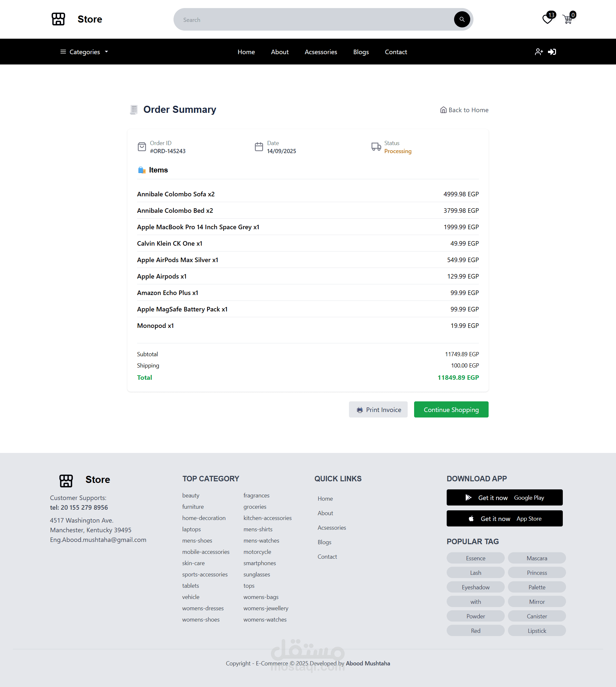
Task: Open the shopping cart icon
Action: tap(567, 19)
